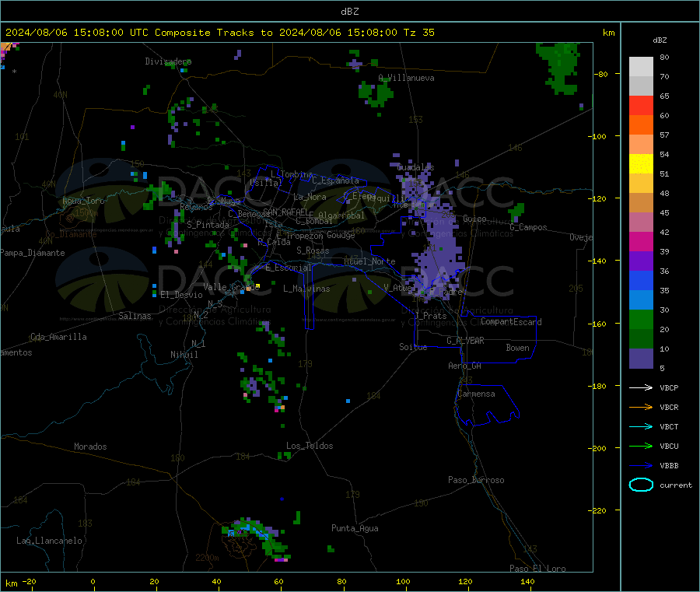Click the Punta_Agua map label
700x592 pixels.
pyautogui.click(x=355, y=529)
